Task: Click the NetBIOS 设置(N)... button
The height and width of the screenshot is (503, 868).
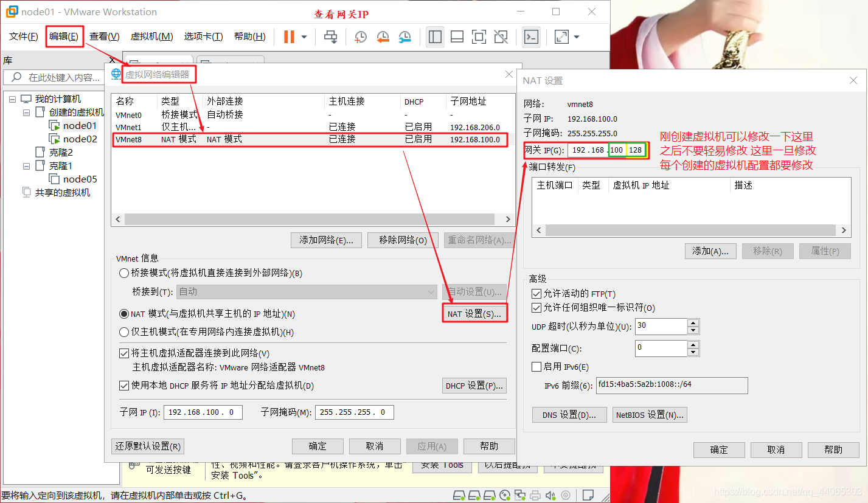Action: (x=650, y=415)
